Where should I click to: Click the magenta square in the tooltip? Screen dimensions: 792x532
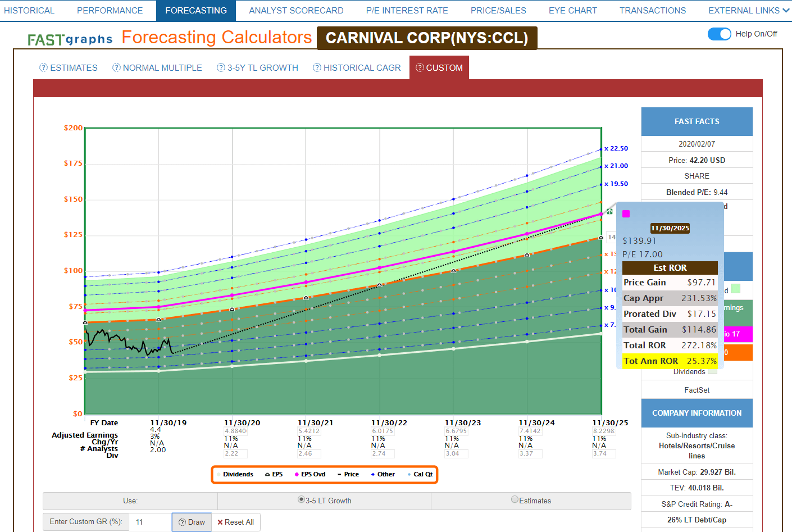[x=626, y=213]
